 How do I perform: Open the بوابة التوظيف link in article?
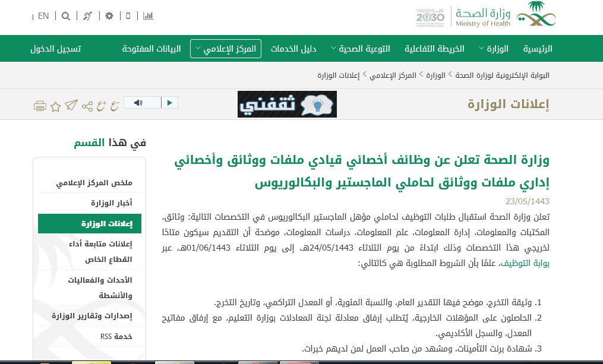pyautogui.click(x=526, y=263)
